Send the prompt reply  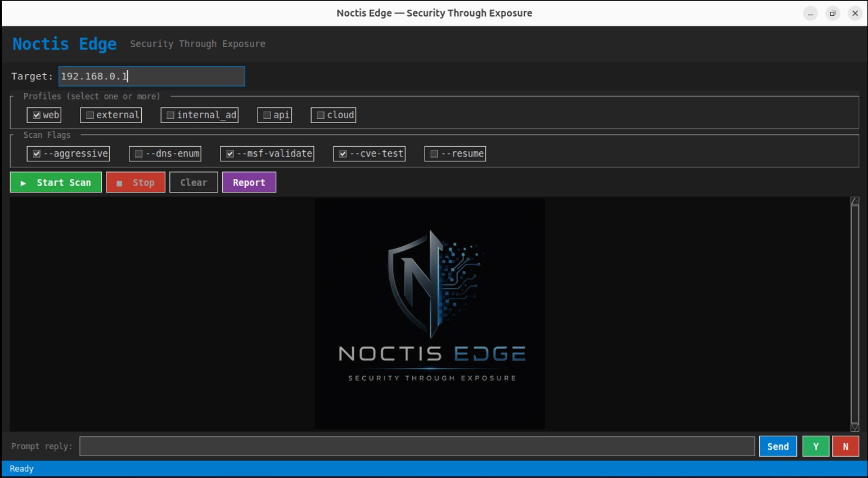[x=778, y=446]
